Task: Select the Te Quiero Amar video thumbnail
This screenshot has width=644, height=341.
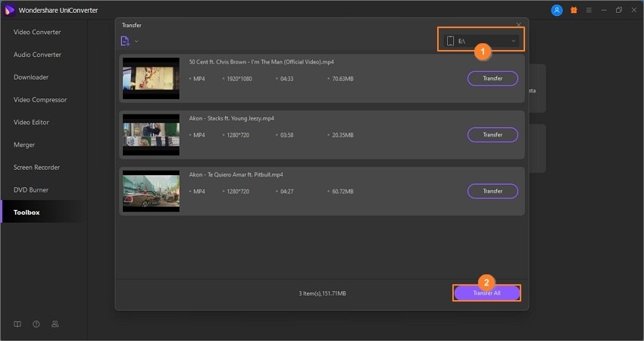Action: pos(151,191)
